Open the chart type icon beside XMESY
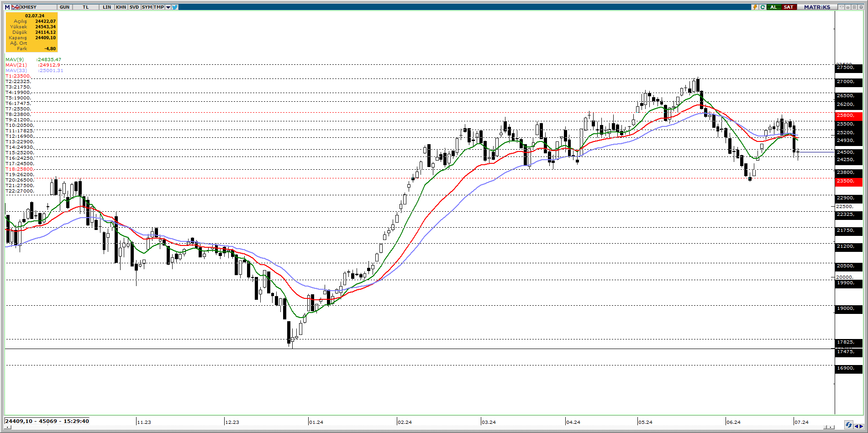 coord(16,7)
